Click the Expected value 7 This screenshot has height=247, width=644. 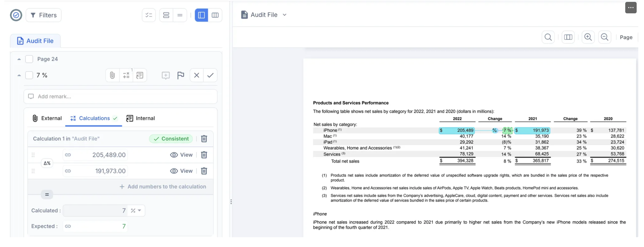[x=124, y=226]
